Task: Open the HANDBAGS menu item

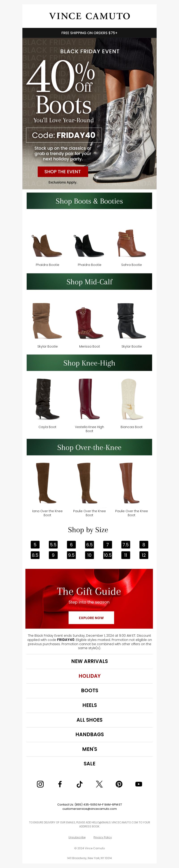Action: click(x=89, y=734)
